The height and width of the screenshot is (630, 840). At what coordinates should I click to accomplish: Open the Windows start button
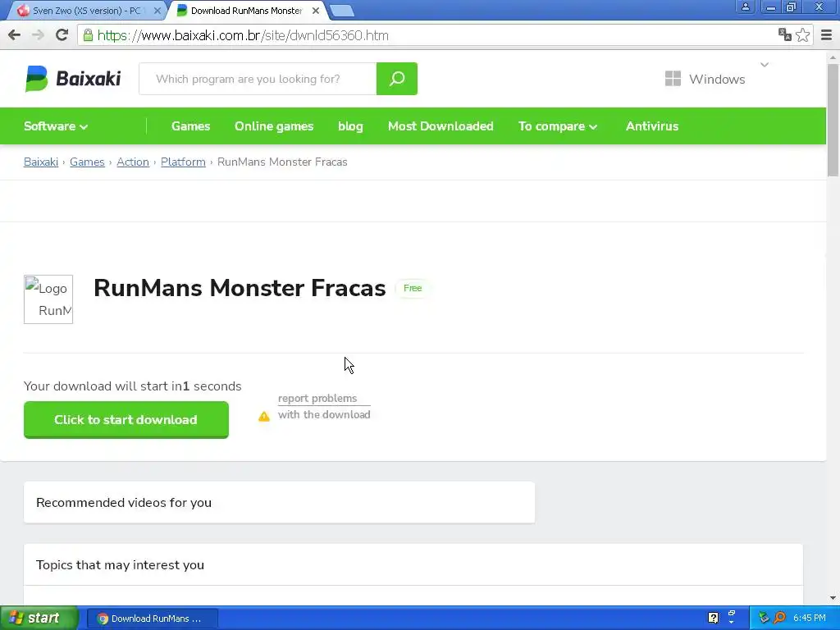[x=39, y=618]
